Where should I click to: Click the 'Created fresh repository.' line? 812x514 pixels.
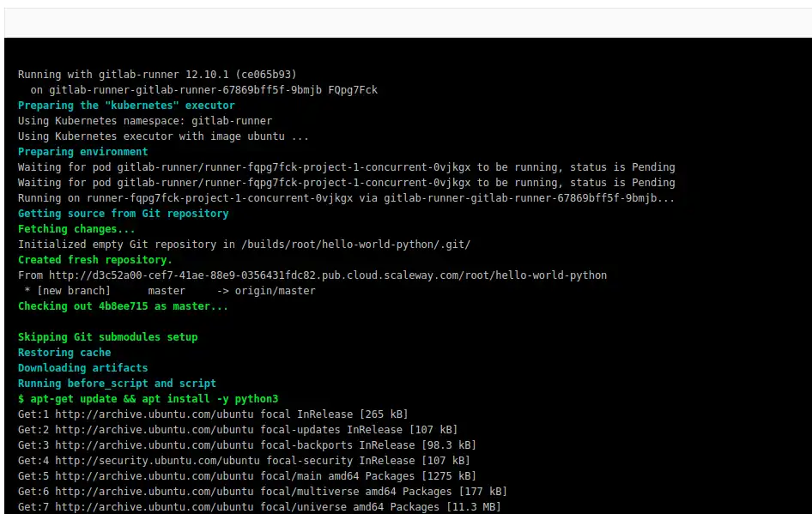coord(94,260)
